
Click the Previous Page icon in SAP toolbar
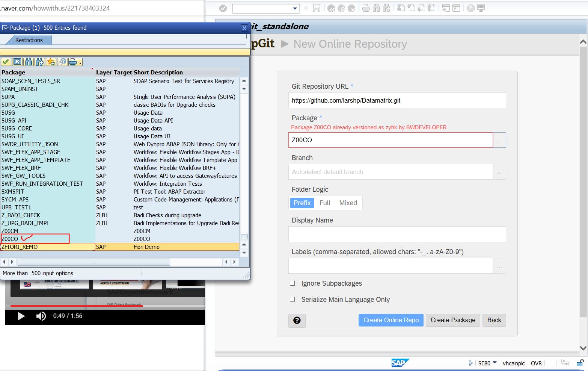pyautogui.click(x=411, y=8)
